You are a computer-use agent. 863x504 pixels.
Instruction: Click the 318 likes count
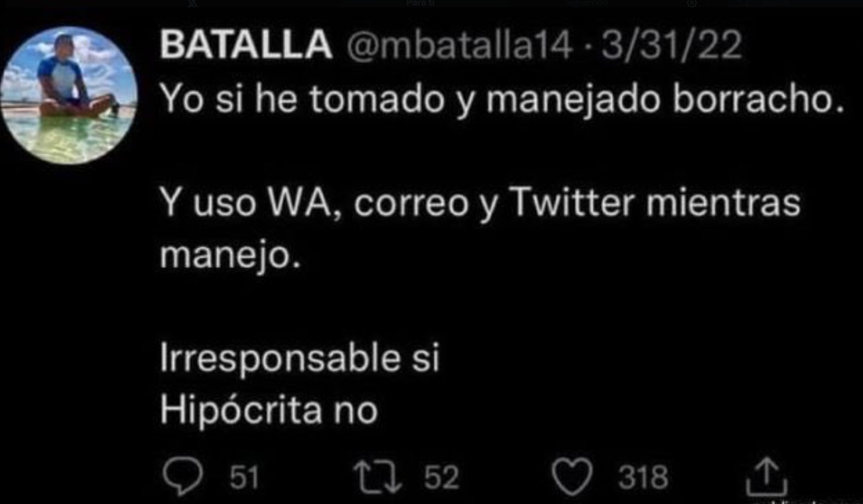[643, 477]
